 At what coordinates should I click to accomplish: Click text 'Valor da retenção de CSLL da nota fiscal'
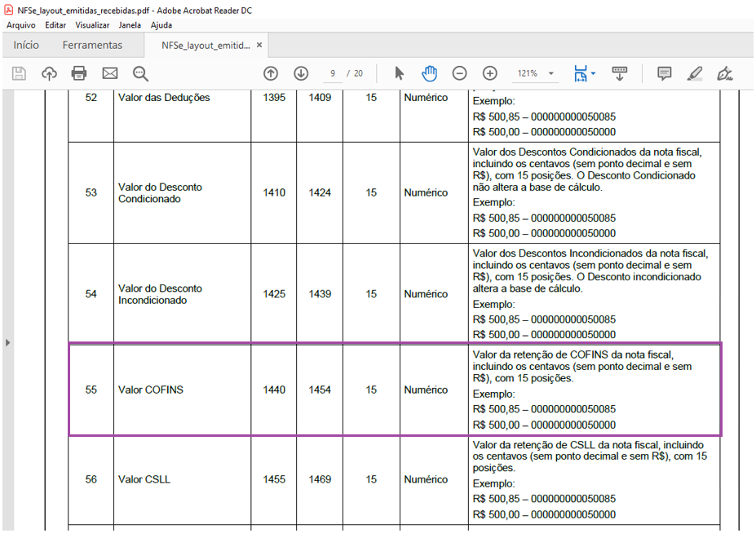[567, 445]
